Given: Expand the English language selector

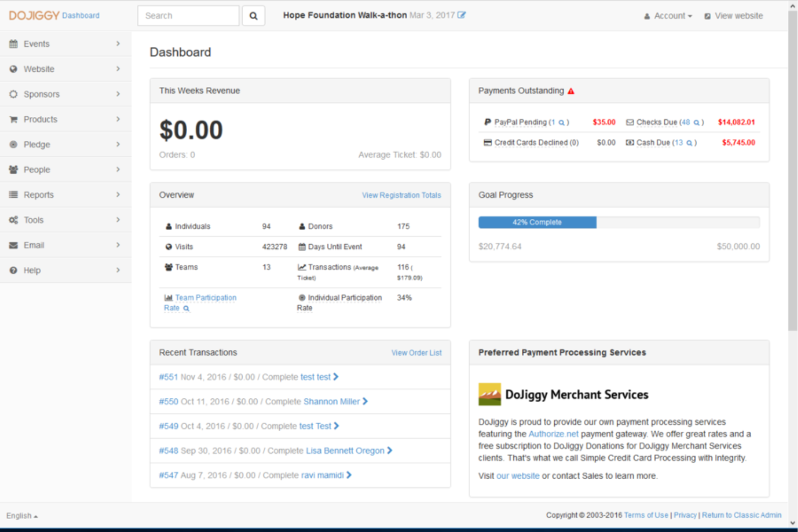Looking at the screenshot, I should click(x=22, y=515).
